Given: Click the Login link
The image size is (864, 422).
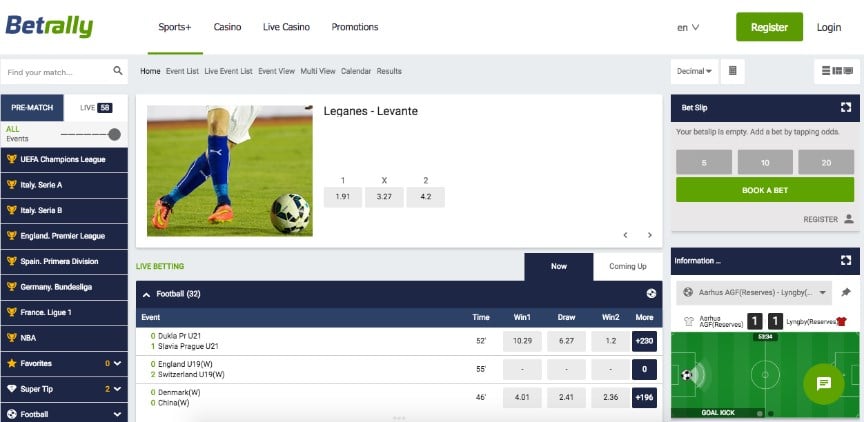Looking at the screenshot, I should click(829, 27).
